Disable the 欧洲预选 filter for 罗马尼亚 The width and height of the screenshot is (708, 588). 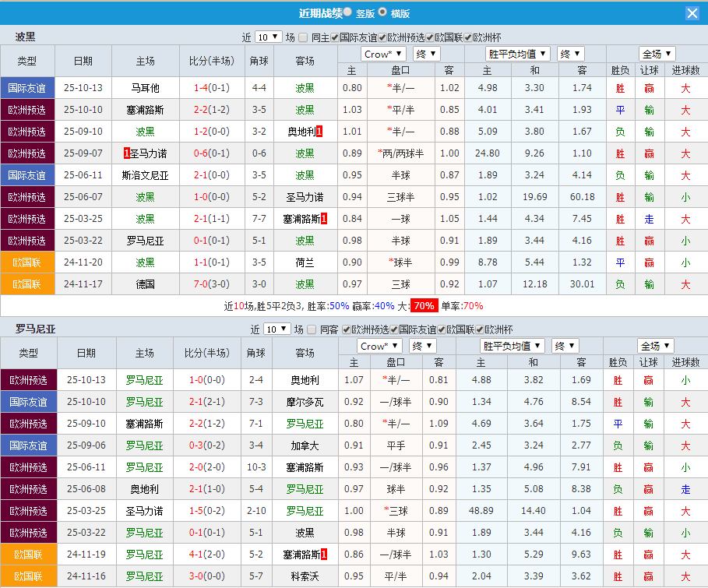pos(344,329)
